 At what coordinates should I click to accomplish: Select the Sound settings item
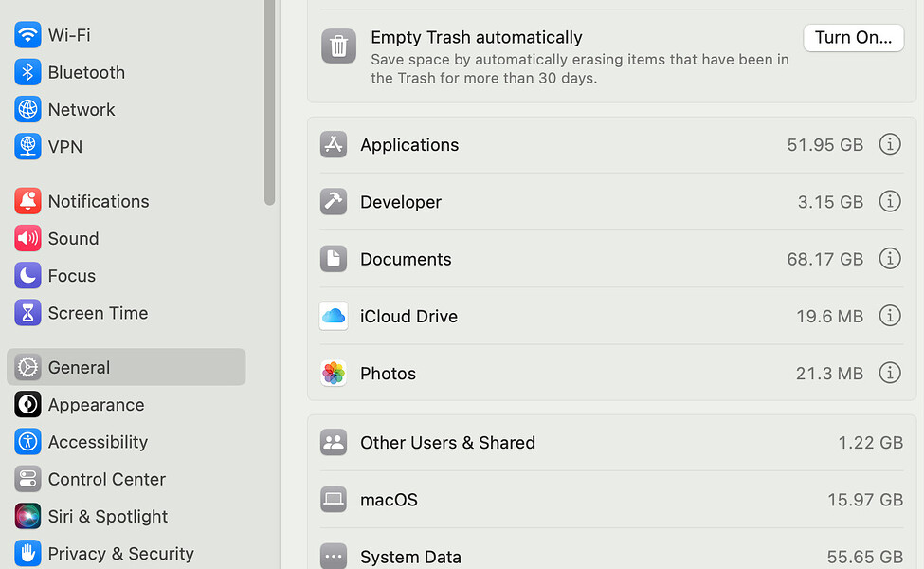click(126, 238)
